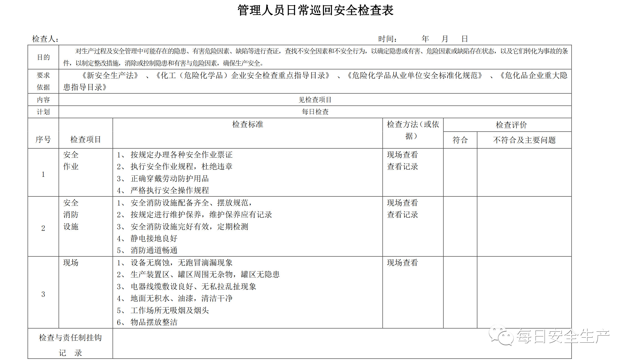Screen dimensions: 631x364
Task: Click the WeChat logo watermark icon
Action: coord(501,335)
